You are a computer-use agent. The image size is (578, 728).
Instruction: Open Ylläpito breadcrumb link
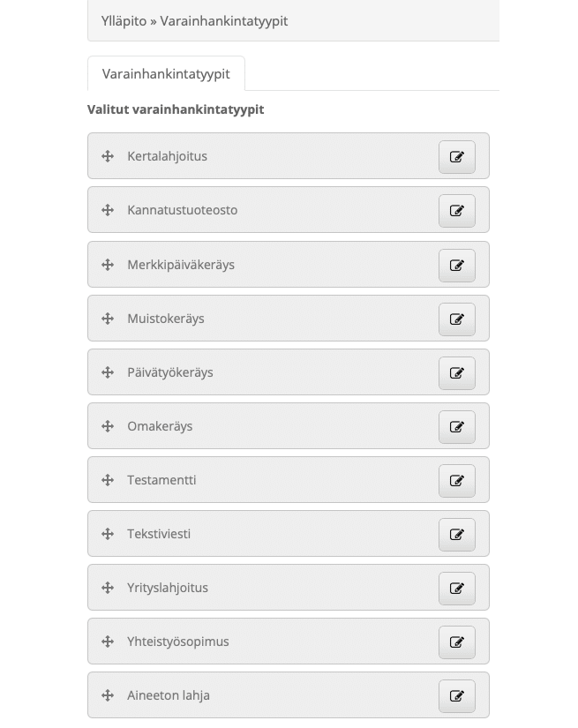tap(124, 20)
